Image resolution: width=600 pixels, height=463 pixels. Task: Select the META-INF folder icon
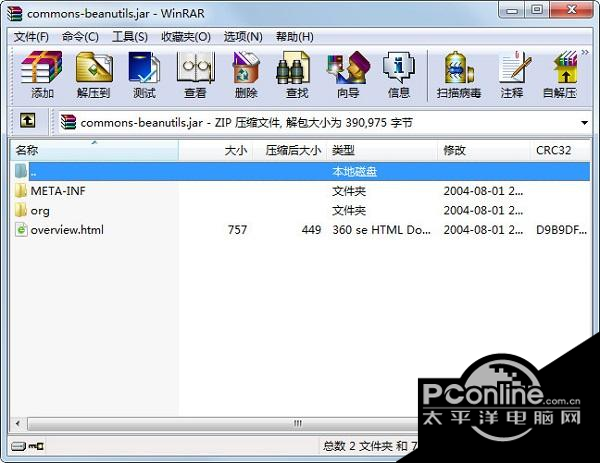click(21, 190)
